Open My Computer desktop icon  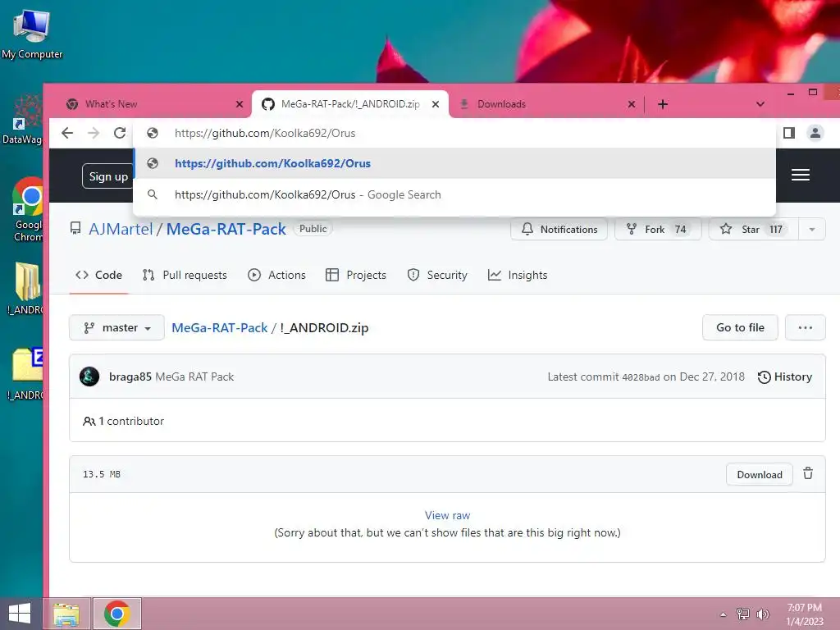(32, 33)
